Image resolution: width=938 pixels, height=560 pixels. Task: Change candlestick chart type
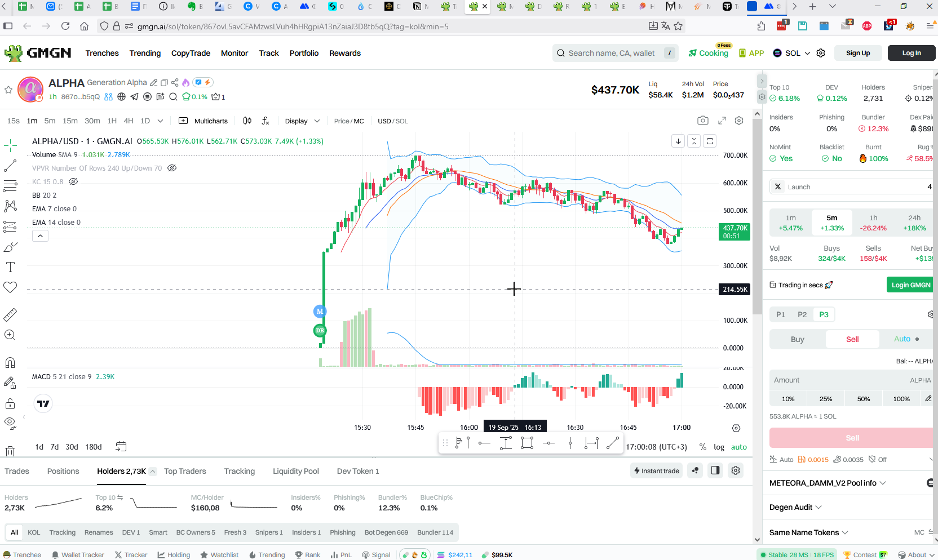[x=247, y=121]
